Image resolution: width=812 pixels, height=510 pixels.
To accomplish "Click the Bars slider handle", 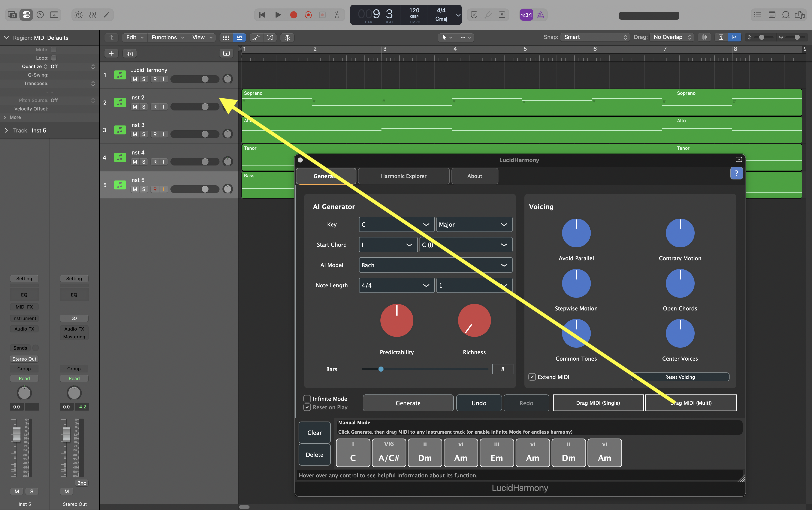I will tap(381, 369).
